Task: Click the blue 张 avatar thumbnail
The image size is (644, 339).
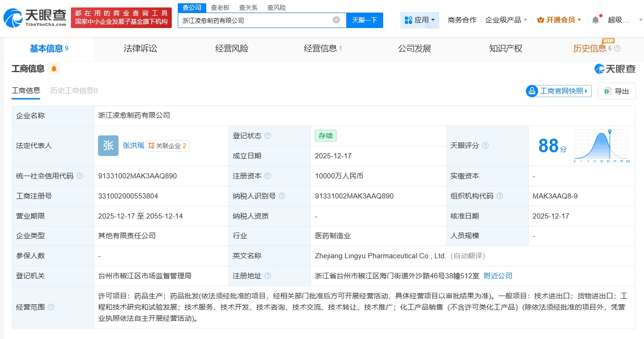Action: [x=108, y=146]
